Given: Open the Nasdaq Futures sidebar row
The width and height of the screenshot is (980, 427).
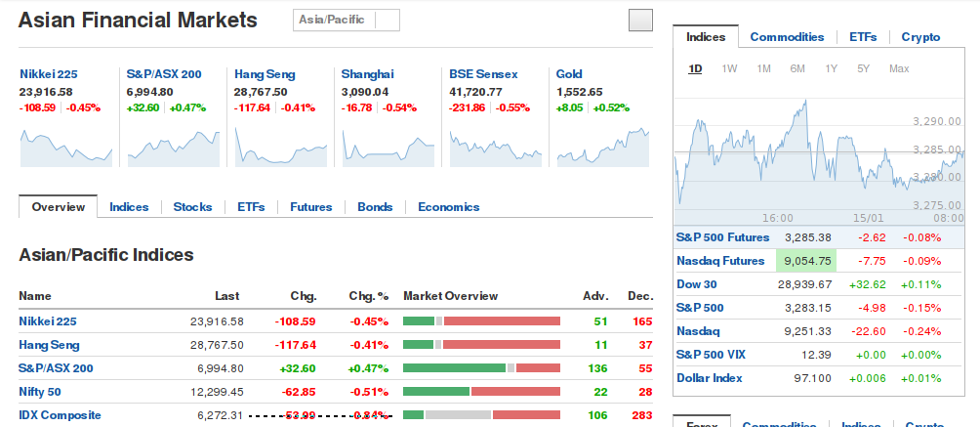Looking at the screenshot, I should 818,261.
